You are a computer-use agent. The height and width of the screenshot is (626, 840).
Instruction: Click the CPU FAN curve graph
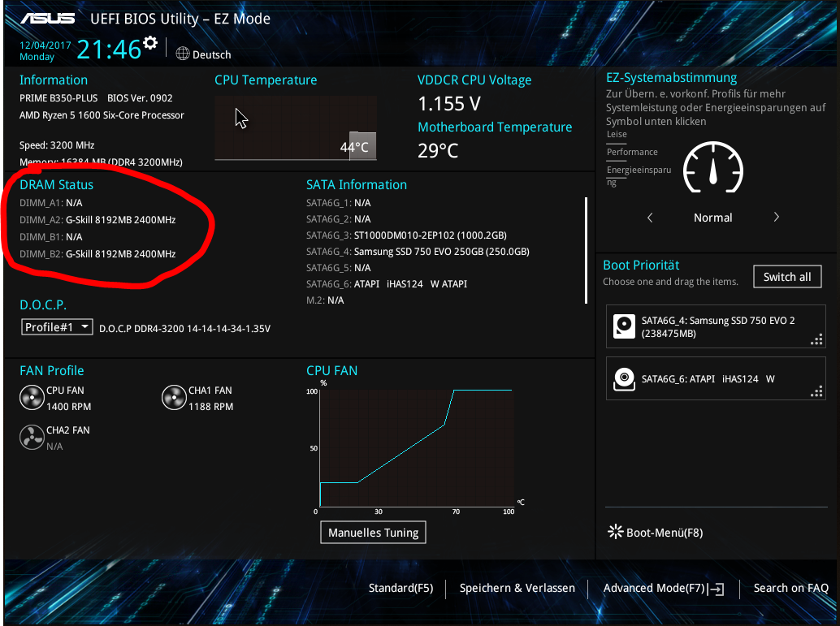click(x=417, y=447)
